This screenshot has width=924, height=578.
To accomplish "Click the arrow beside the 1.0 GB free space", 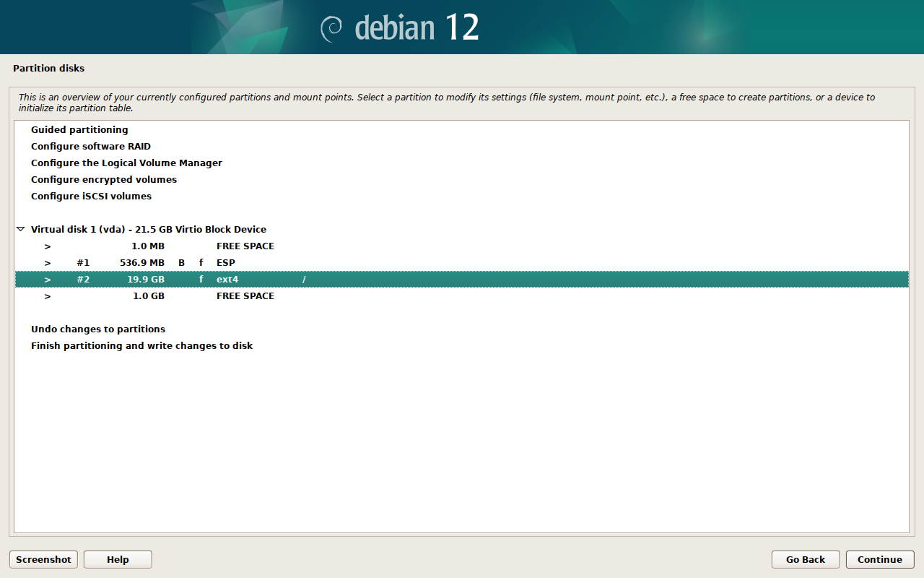I will pos(48,296).
